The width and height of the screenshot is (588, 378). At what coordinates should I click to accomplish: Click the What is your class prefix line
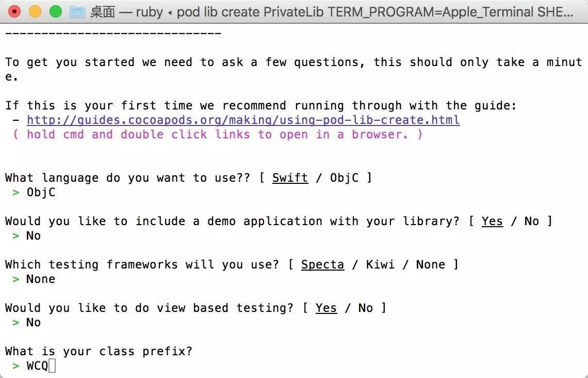pos(99,351)
